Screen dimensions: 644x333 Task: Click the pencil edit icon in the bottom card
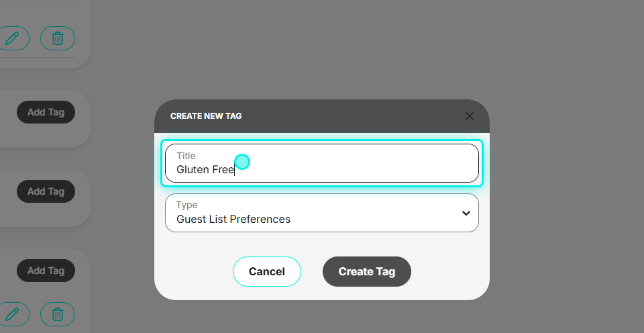[x=12, y=314]
